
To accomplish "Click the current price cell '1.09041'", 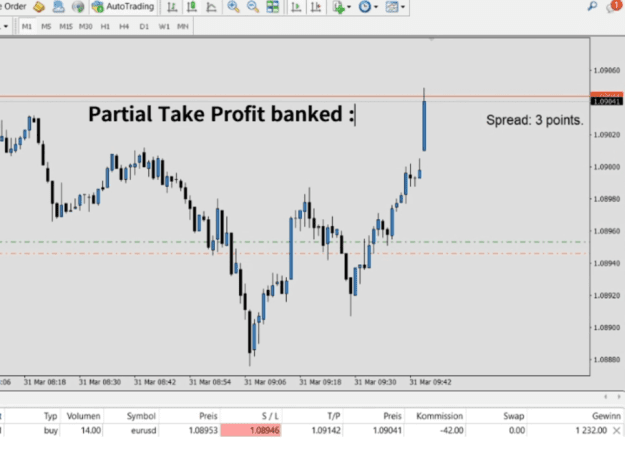I will (x=387, y=430).
